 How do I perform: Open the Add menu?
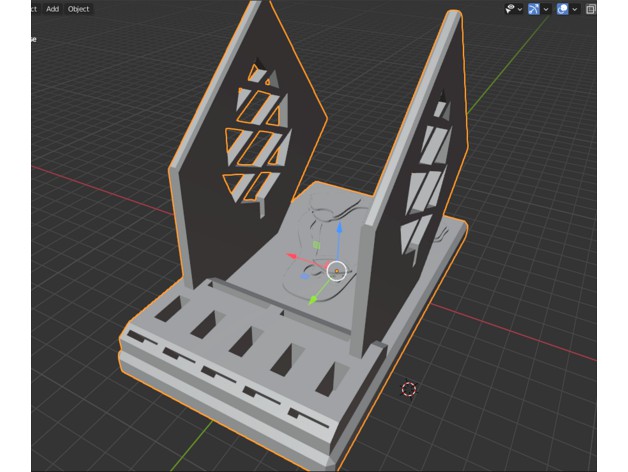point(52,9)
